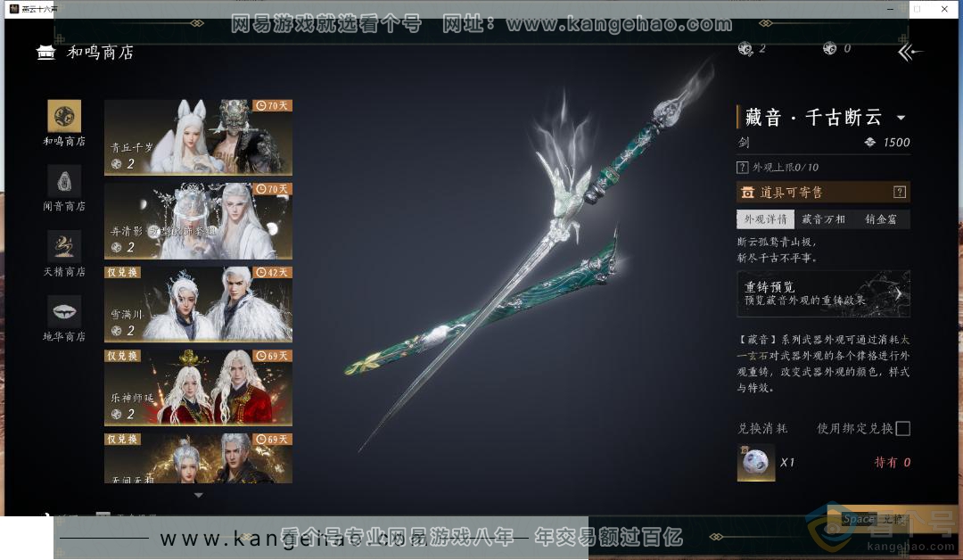Click the back arrow at top right
Viewport: 963px width, 560px height.
tap(909, 53)
